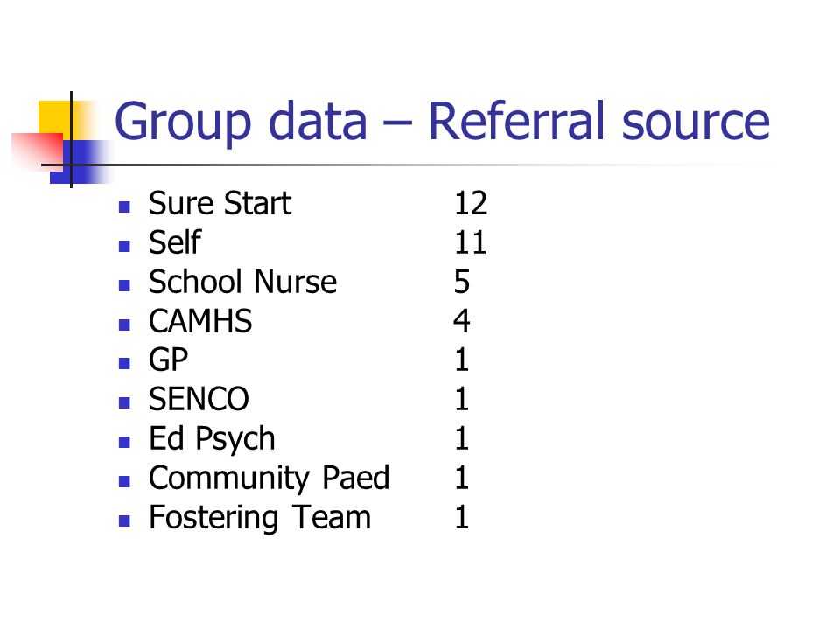Click the 'SENCO' entry

[x=199, y=399]
